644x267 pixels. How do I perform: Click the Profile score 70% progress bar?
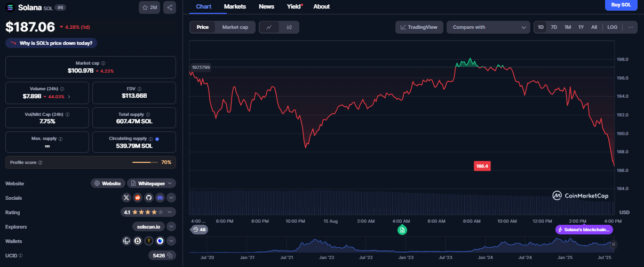145,162
